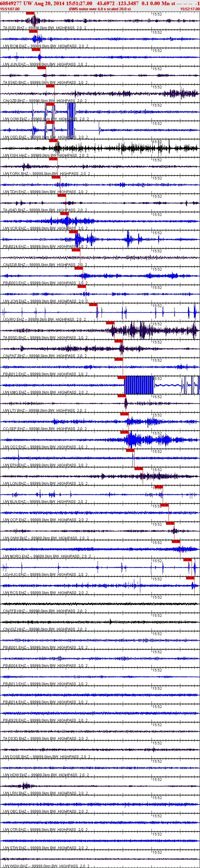Click the red pick flag on the TA B05D trace
The height and width of the screenshot is (868, 200).
[x=110, y=323]
